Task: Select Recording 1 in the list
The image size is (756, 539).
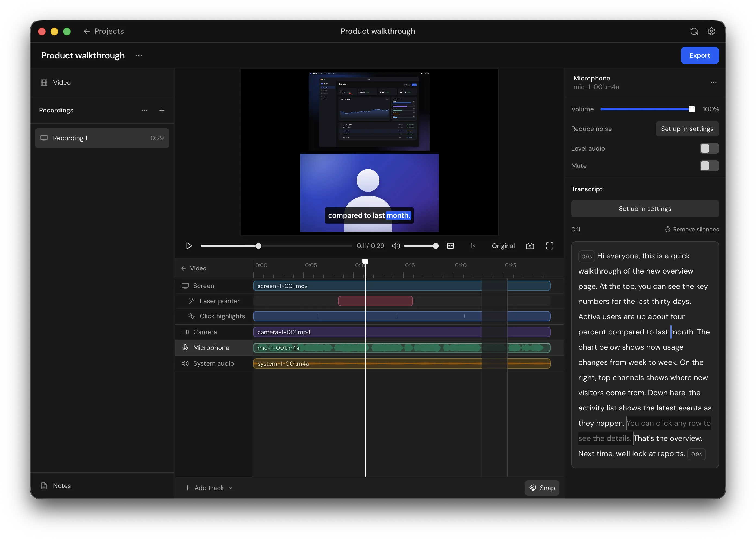Action: (102, 138)
